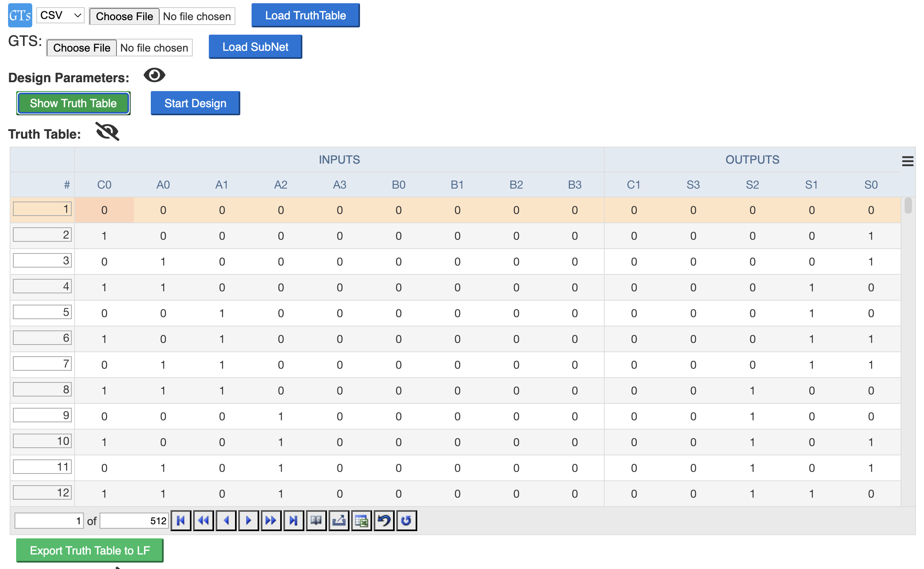Click the table's vertical scrollbar thumb
Viewport: 924px width, 569px height.
tap(908, 206)
